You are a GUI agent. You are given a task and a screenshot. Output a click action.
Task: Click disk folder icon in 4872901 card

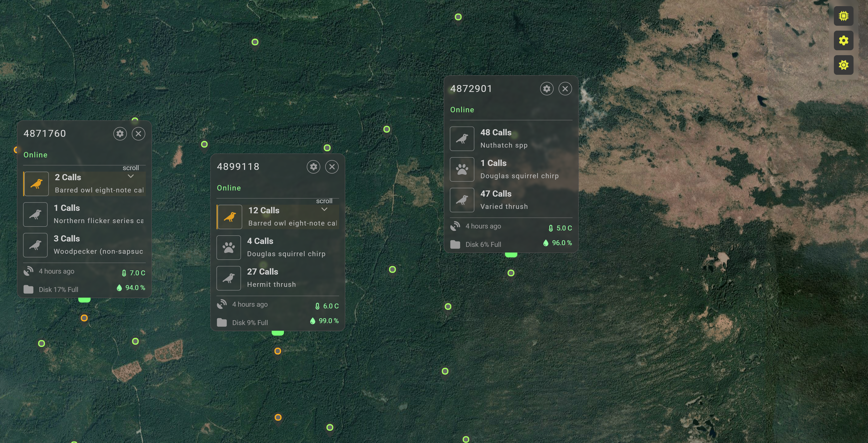455,244
